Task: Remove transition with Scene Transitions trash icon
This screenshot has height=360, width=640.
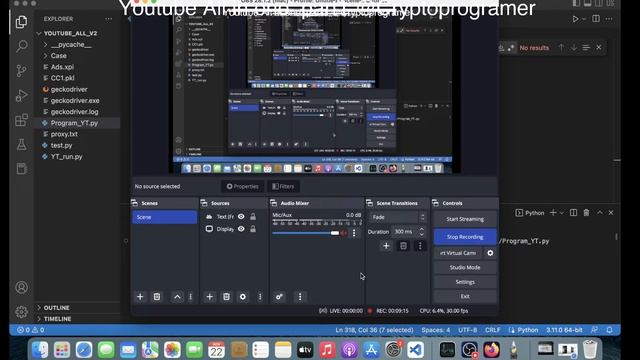Action: pyautogui.click(x=403, y=246)
